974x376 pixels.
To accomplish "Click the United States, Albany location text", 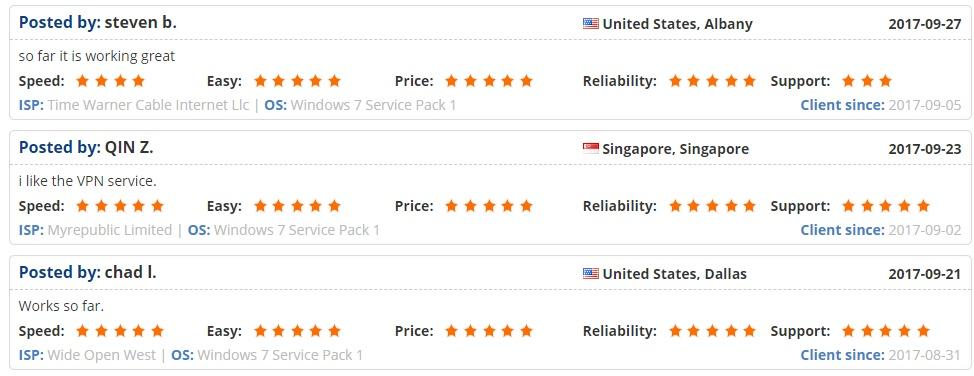I will tap(678, 24).
